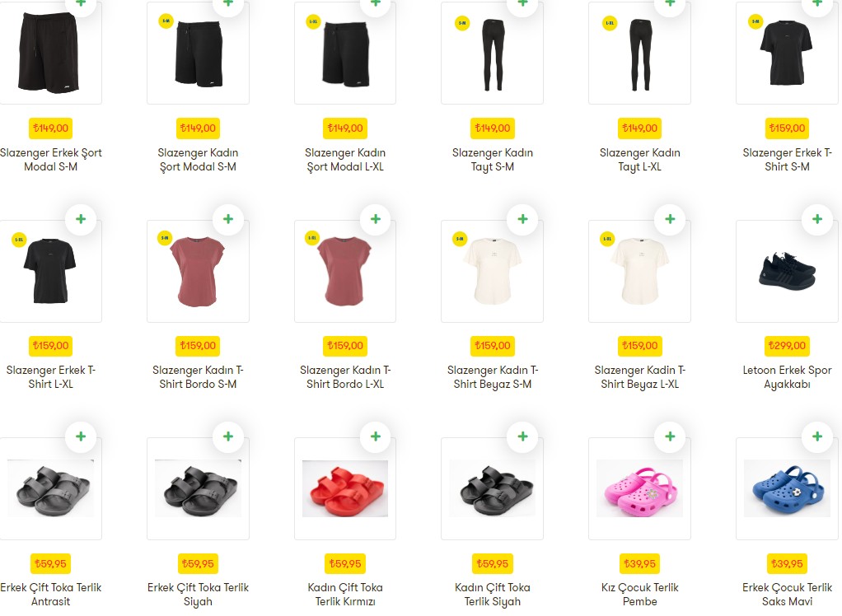Viewport: 842px width, 616px height.
Task: Add Slazenger Kadın T-Shirt Beyaz S-M plus icon
Action: (x=522, y=219)
